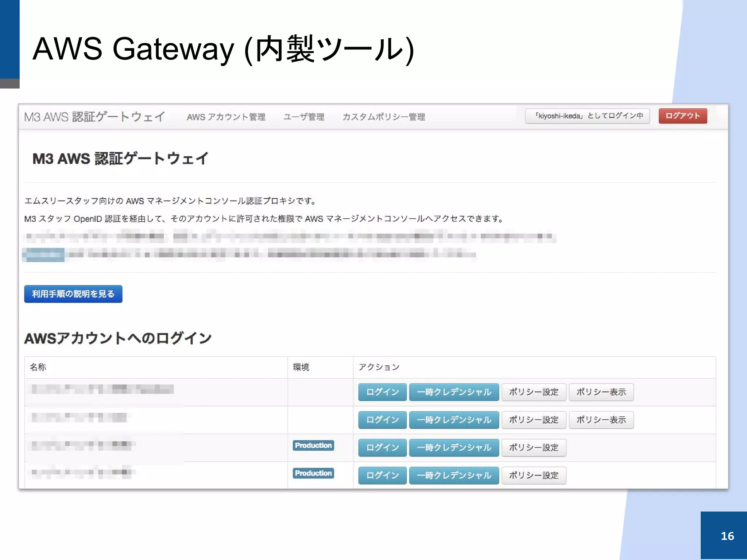Image resolution: width=747 pixels, height=560 pixels.
Task: Click ログイン in the first account row
Action: click(382, 392)
